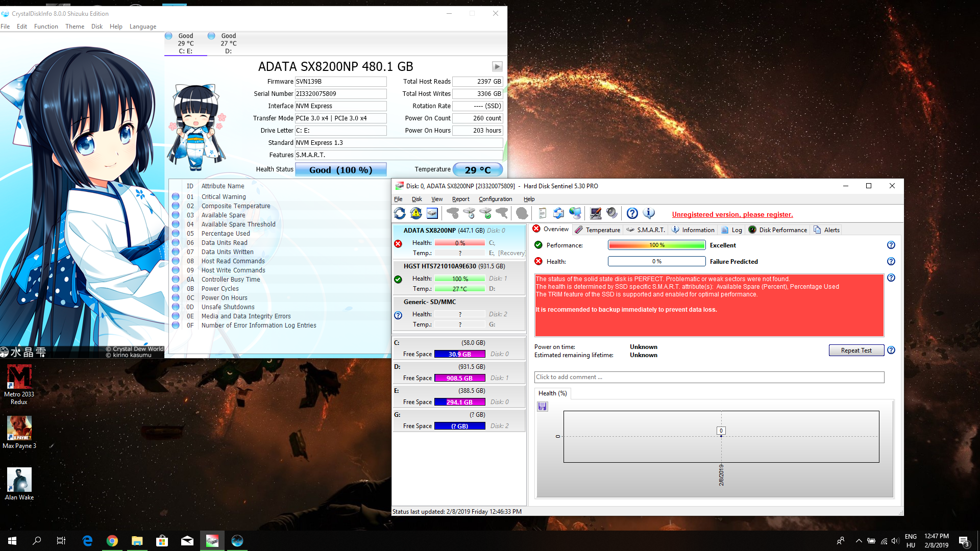The image size is (980, 551).
Task: Open Function menu in CrystalDiskInfo
Action: (x=46, y=27)
